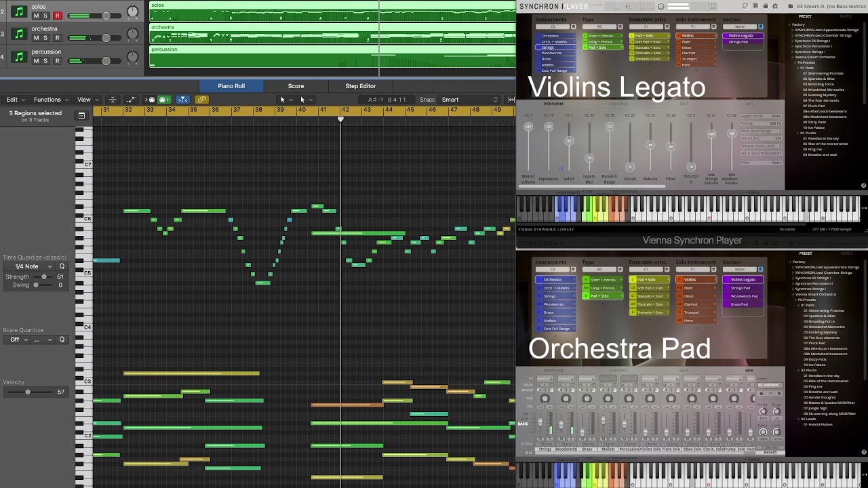Mute the orchestra track
Image resolution: width=868 pixels, height=488 pixels.
click(x=36, y=38)
